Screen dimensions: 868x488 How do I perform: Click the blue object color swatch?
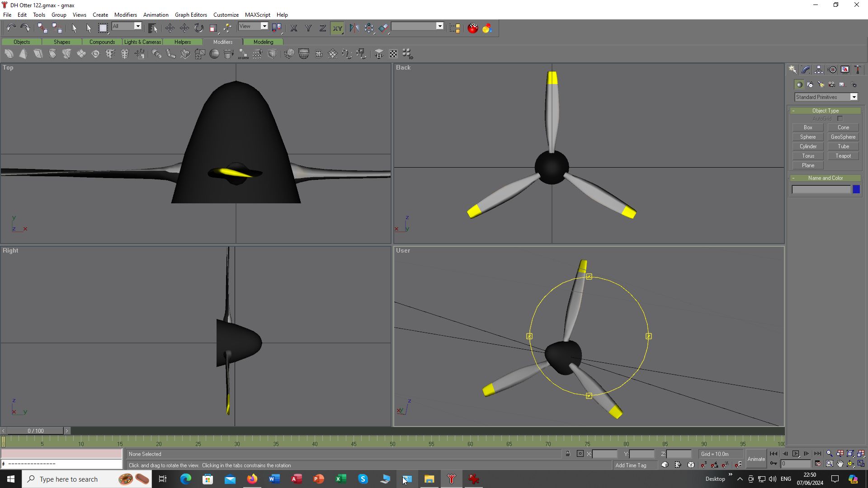point(856,190)
